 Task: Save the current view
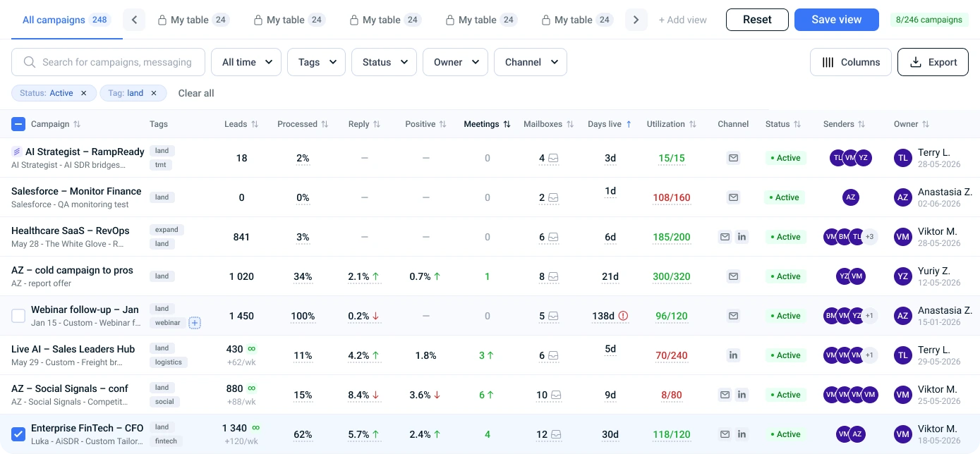pos(837,20)
